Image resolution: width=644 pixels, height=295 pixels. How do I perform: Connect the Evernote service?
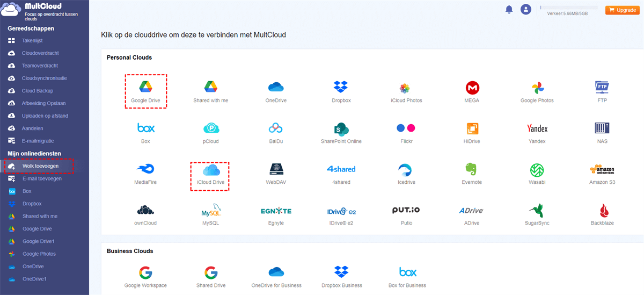coord(472,169)
